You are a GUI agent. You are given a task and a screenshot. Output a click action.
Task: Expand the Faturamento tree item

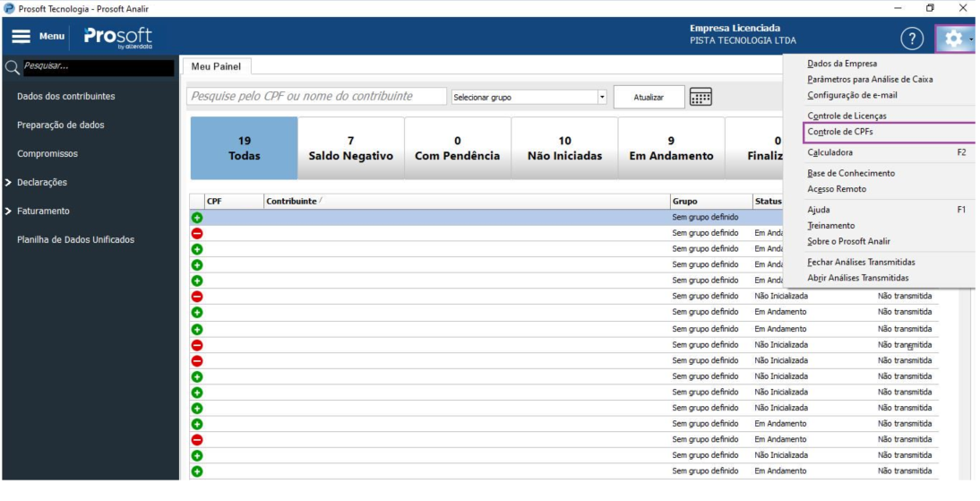[8, 212]
